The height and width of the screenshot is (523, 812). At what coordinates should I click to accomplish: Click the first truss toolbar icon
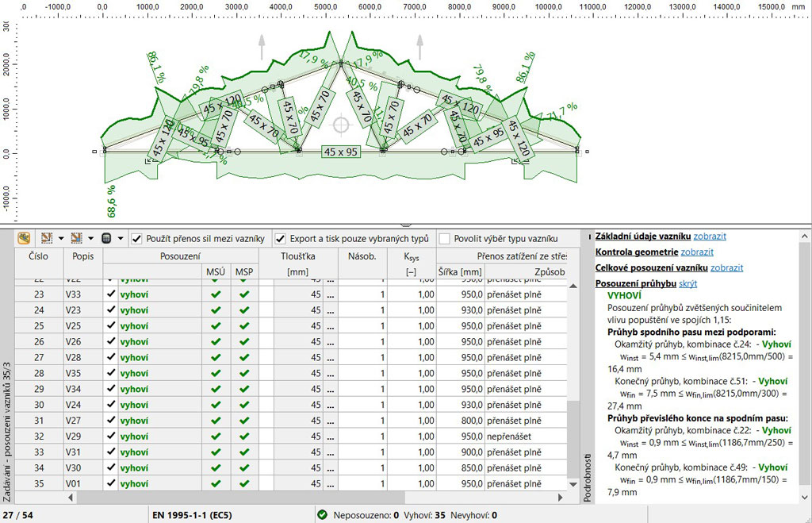coord(24,238)
